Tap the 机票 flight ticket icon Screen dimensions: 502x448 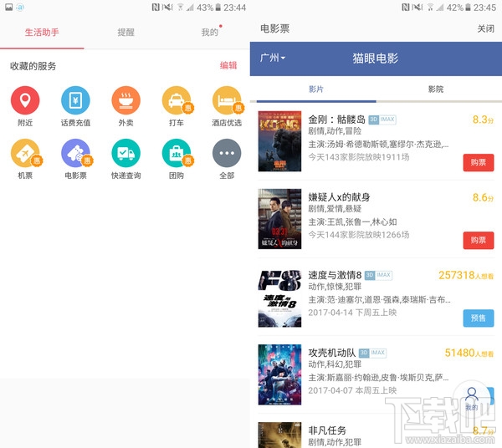coord(25,153)
